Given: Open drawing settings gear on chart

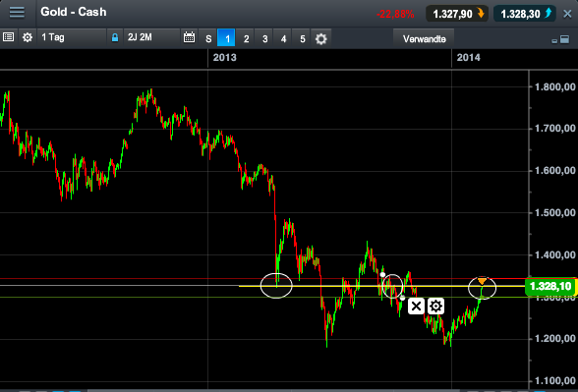Looking at the screenshot, I should coord(435,307).
